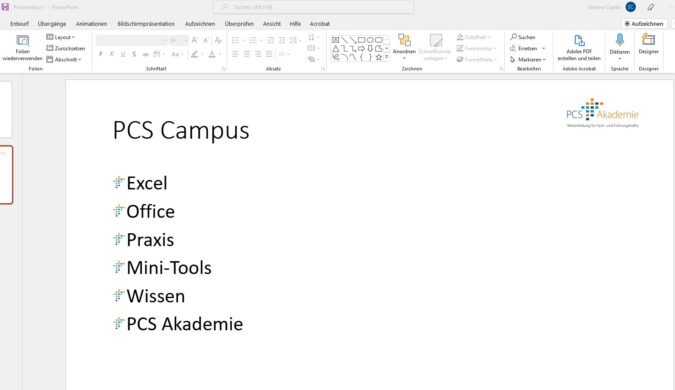Screen dimensions: 675x390
Task: Increase font size with the larger A
Action: coord(195,40)
